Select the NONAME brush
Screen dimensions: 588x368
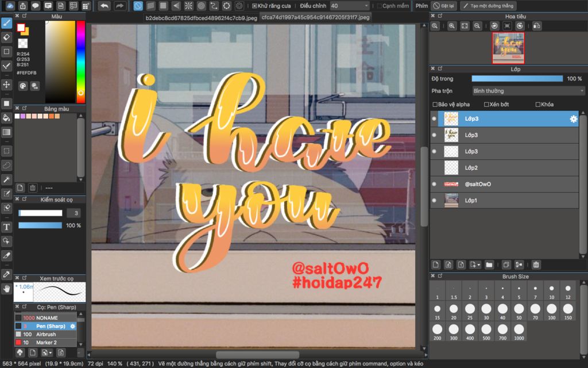pyautogui.click(x=47, y=317)
